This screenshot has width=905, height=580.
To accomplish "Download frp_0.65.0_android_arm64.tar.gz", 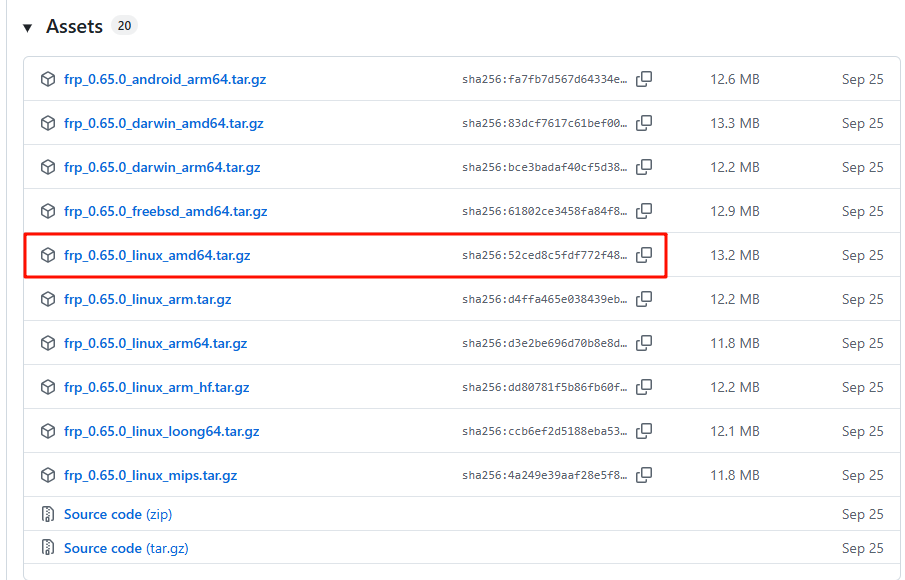I will click(165, 79).
